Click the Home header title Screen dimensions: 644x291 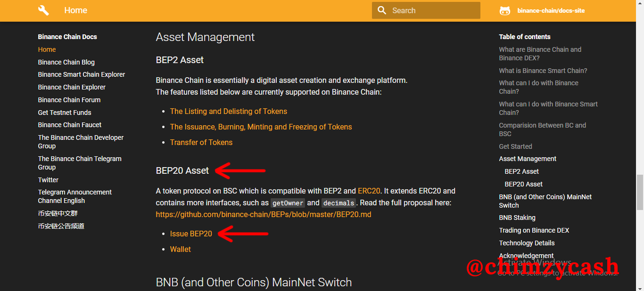pos(75,10)
